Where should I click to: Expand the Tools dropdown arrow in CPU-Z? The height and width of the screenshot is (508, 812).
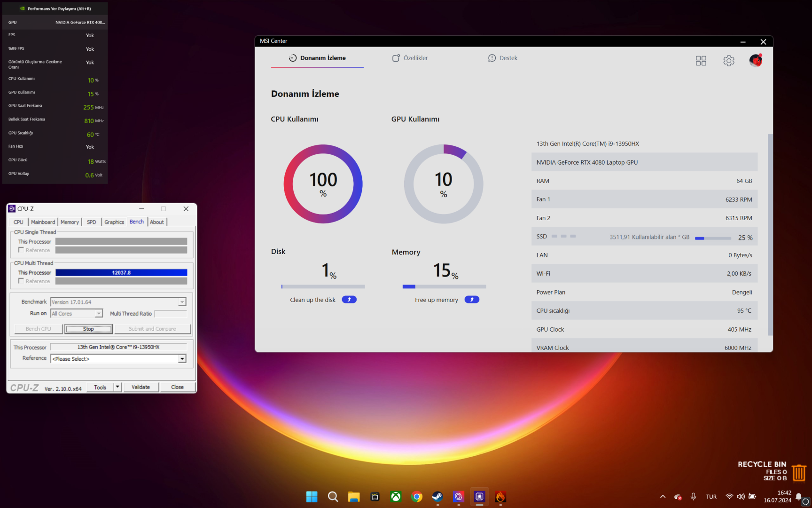pyautogui.click(x=117, y=387)
